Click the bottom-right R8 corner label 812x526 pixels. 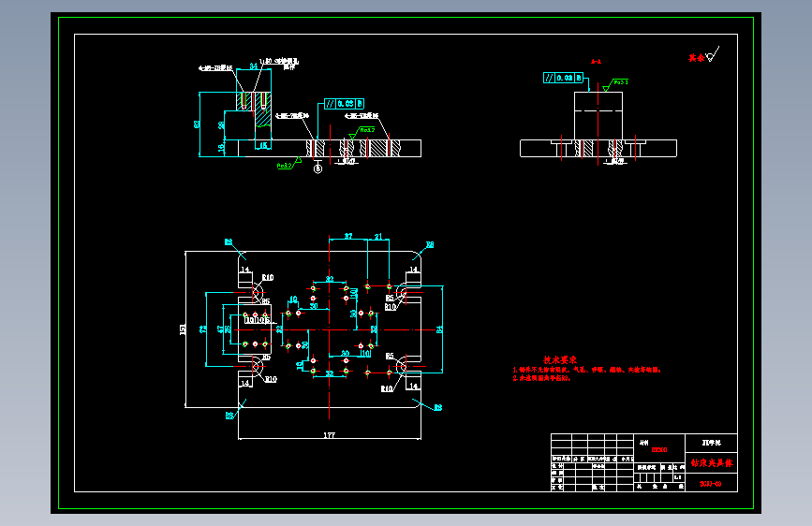(x=438, y=407)
